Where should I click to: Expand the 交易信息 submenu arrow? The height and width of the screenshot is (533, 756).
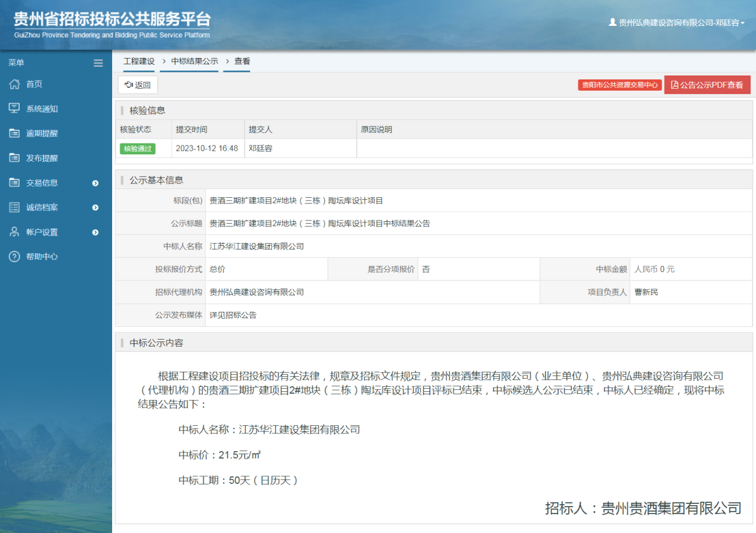(95, 183)
